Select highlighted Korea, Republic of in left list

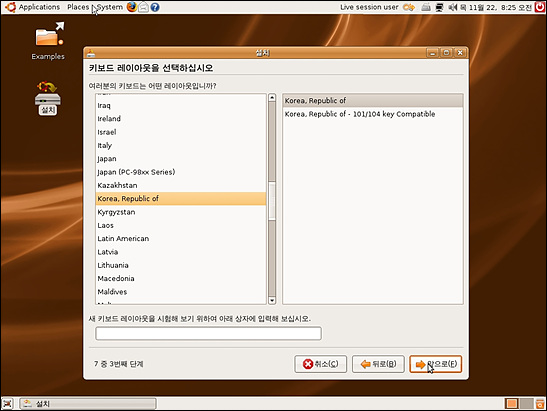tap(181, 199)
